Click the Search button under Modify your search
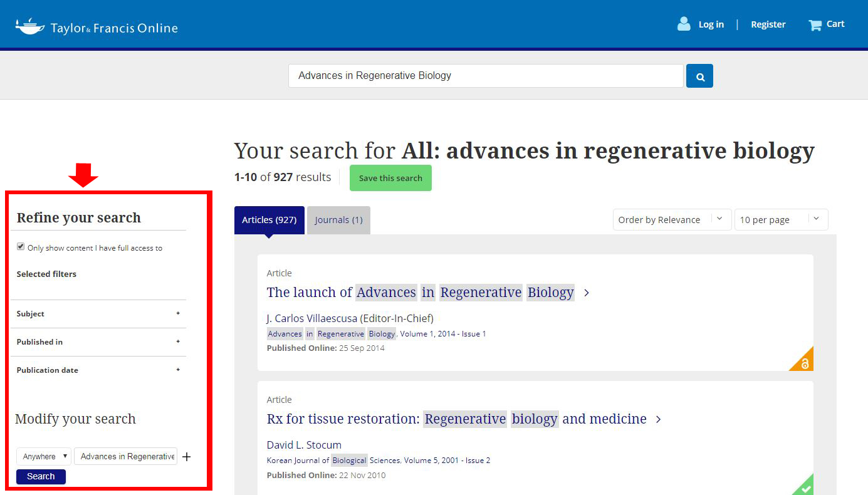 coord(41,476)
